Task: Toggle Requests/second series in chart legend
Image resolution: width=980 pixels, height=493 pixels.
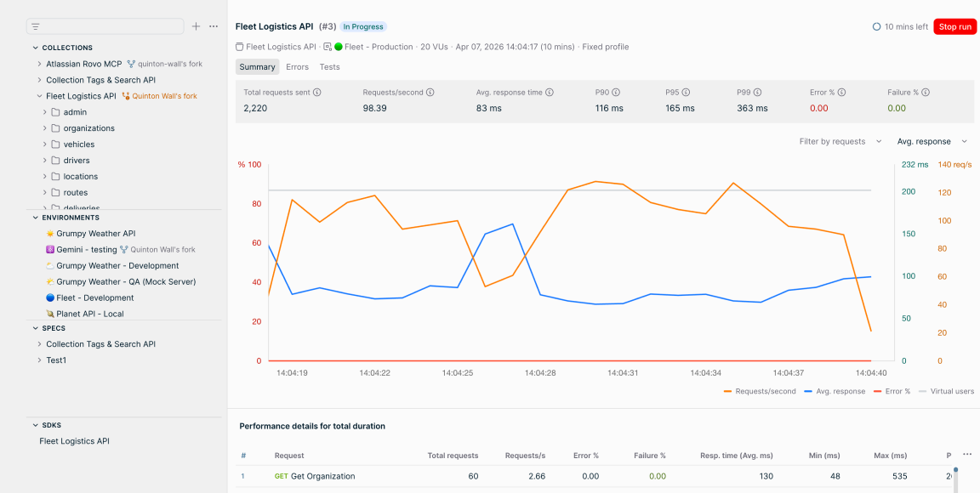Action: click(760, 391)
